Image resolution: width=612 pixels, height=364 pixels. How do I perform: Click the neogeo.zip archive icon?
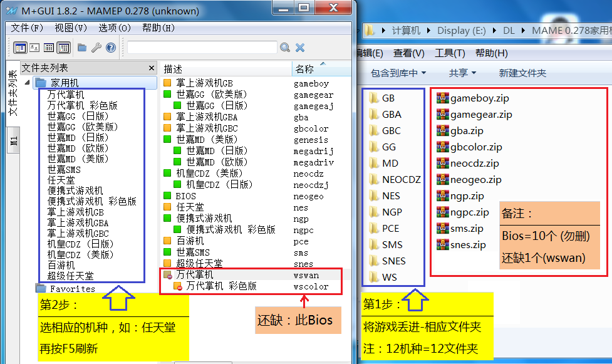[443, 179]
